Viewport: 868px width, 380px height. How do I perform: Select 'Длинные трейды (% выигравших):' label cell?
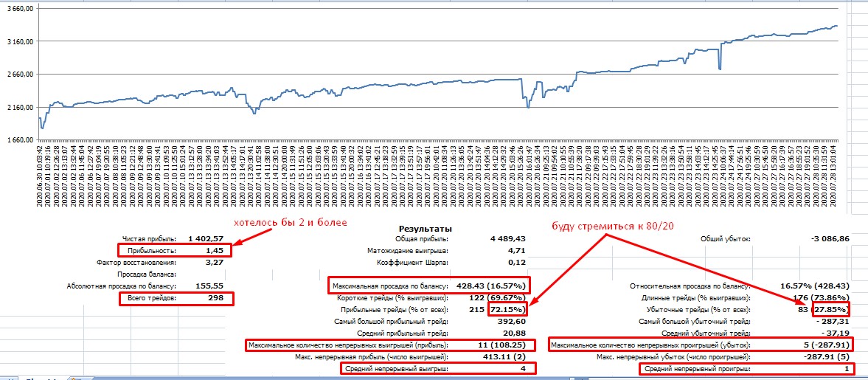[x=696, y=298]
